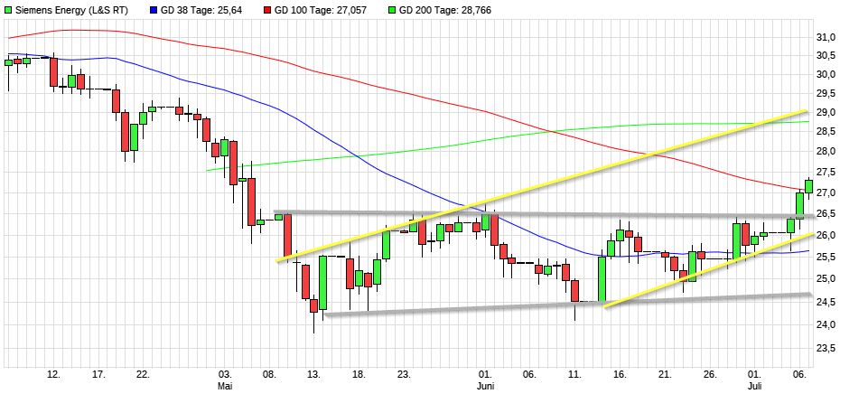
Task: Click the 30,0 price axis label
Action: (x=826, y=75)
